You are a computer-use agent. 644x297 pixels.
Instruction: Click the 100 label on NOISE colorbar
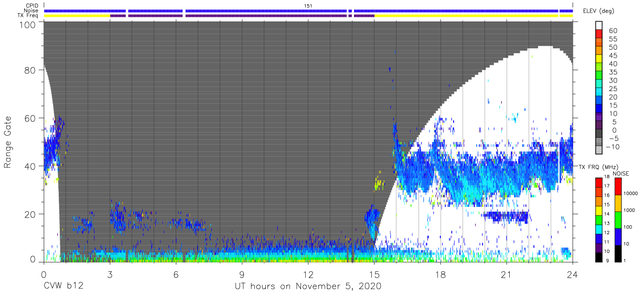click(x=629, y=227)
